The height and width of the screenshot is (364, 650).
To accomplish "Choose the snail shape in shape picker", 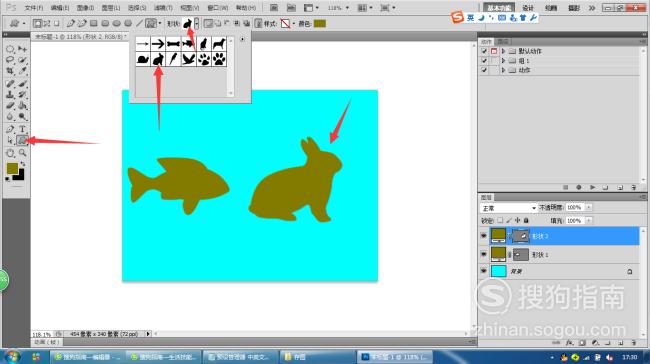I will 143,59.
